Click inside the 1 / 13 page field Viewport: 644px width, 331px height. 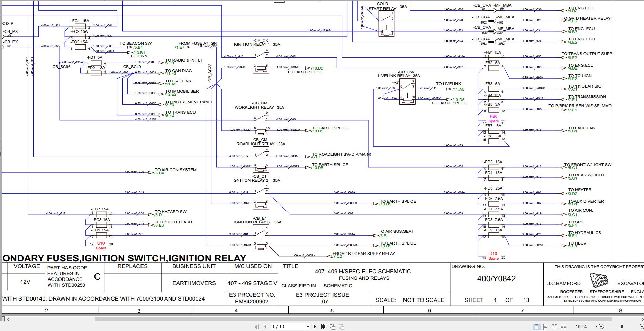(x=284, y=326)
